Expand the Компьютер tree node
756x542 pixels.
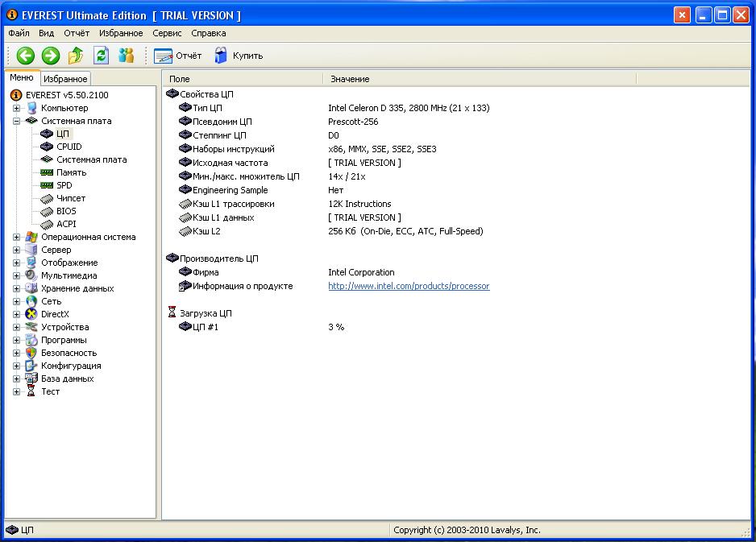[x=16, y=108]
